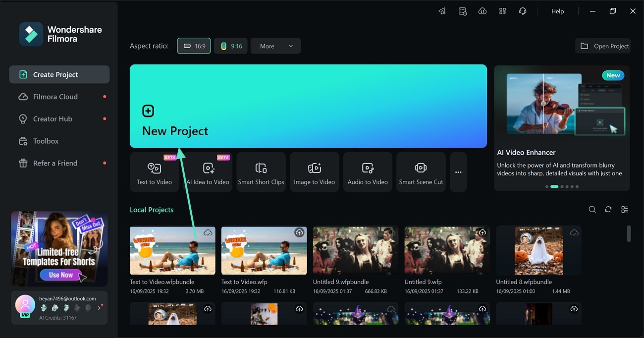Refresh the Local Projects list
The image size is (644, 338).
point(608,209)
